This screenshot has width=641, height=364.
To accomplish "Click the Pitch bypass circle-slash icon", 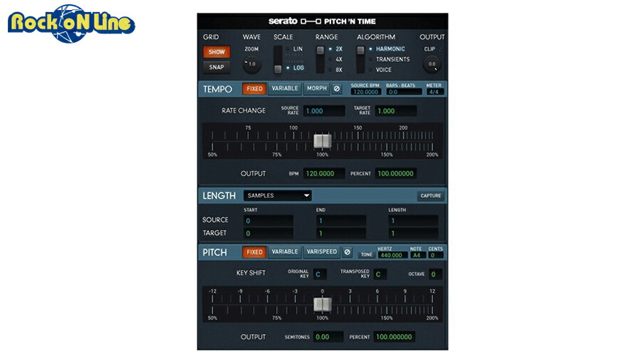I will pyautogui.click(x=347, y=252).
